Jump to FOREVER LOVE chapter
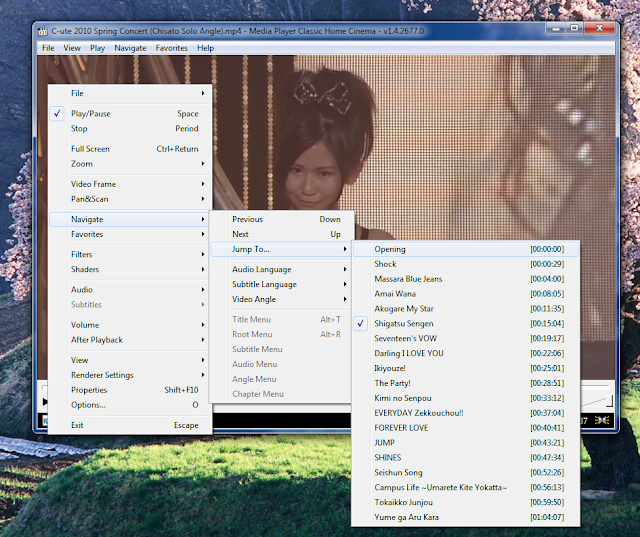The height and width of the screenshot is (537, 640). click(x=466, y=428)
